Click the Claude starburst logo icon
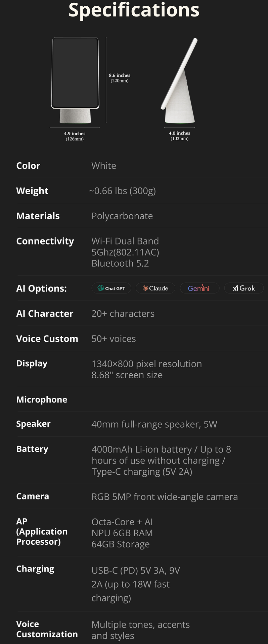The height and width of the screenshot is (644, 268). click(x=145, y=288)
